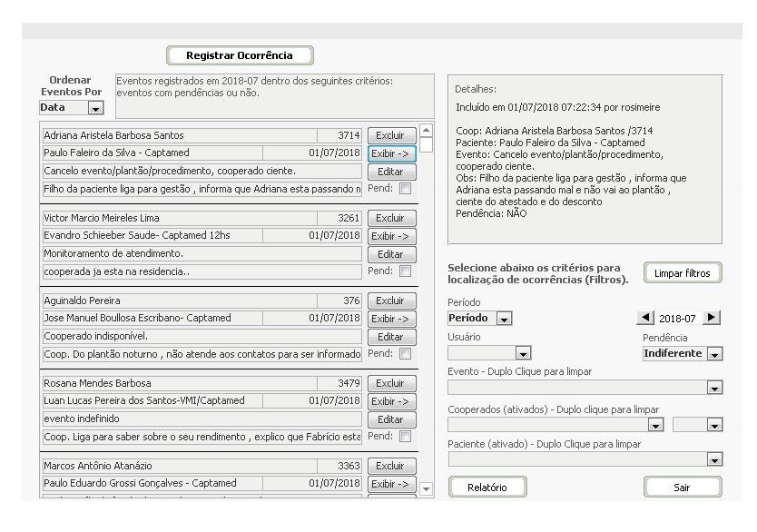Click the Coop. Liga para saber observation field

click(202, 437)
